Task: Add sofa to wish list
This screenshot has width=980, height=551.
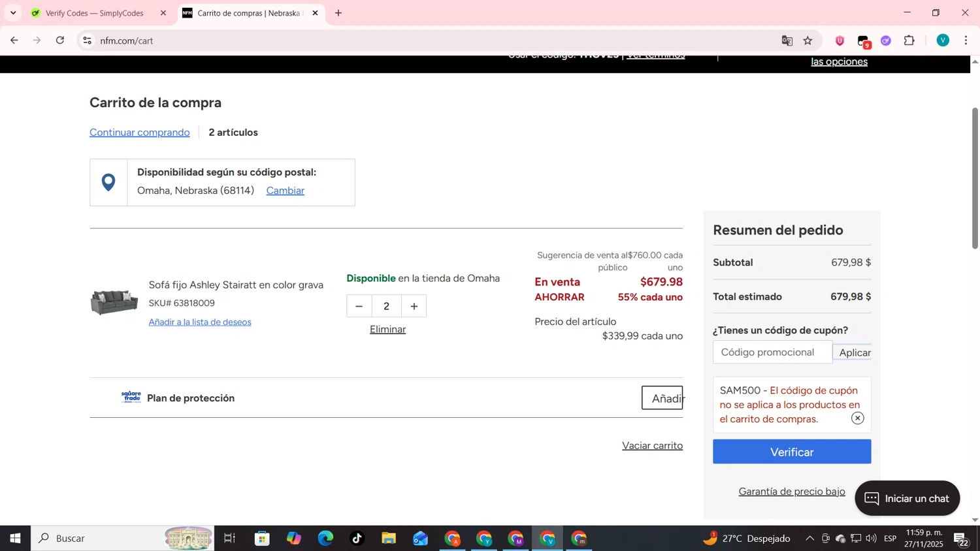Action: click(x=200, y=322)
